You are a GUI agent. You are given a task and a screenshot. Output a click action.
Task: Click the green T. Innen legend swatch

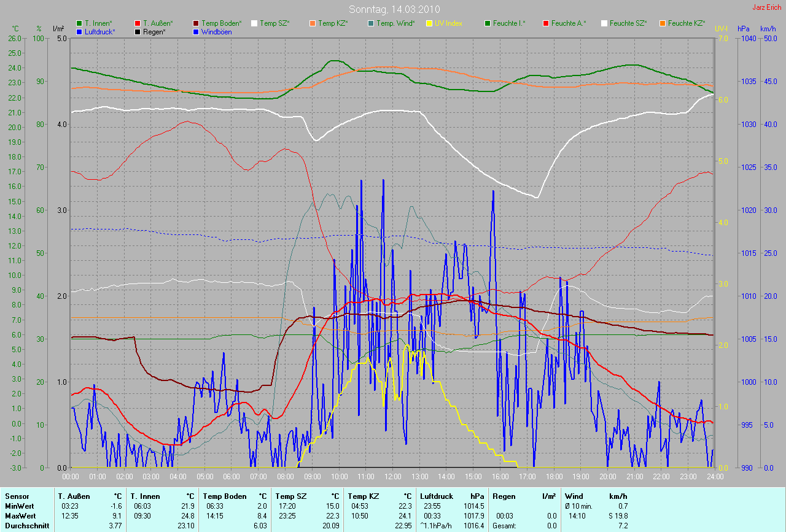tap(79, 23)
